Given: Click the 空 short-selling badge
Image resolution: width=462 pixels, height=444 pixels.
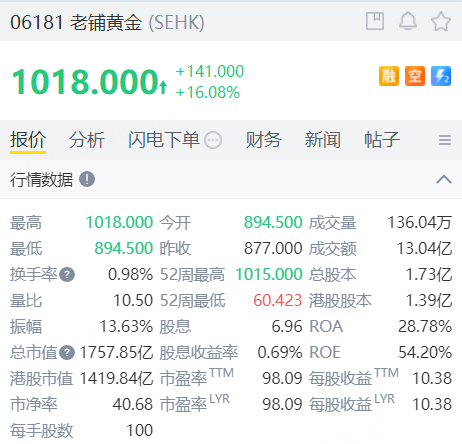Looking at the screenshot, I should click(x=415, y=76).
